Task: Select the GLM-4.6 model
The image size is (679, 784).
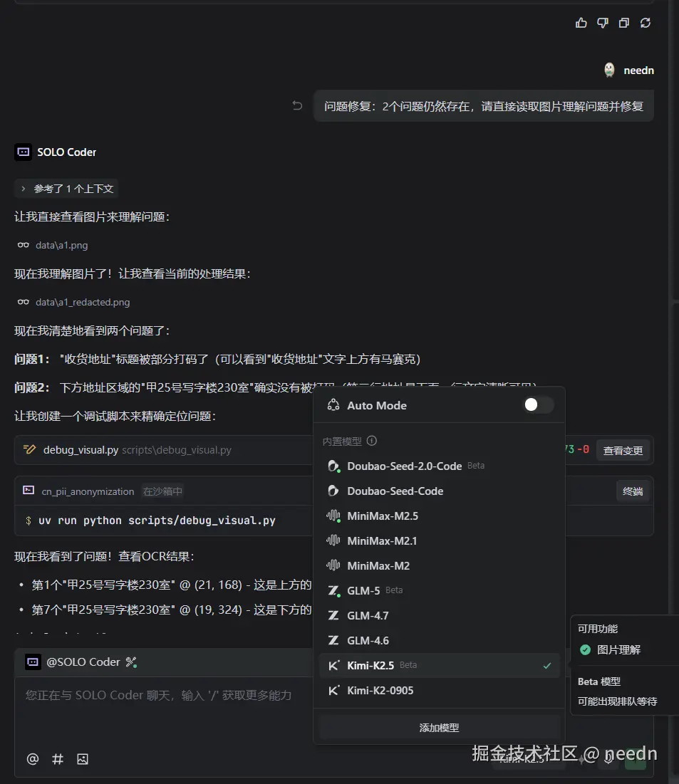Action: (x=439, y=640)
